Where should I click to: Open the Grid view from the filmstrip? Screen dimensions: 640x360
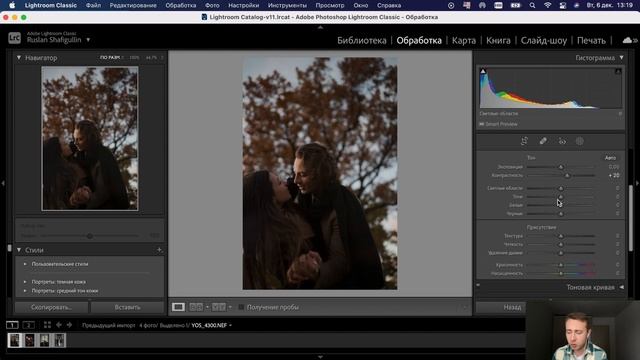coord(47,325)
